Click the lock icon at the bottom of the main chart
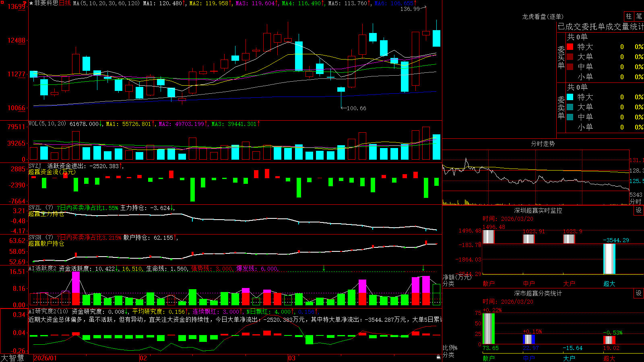644x362 pixels. (x=438, y=357)
